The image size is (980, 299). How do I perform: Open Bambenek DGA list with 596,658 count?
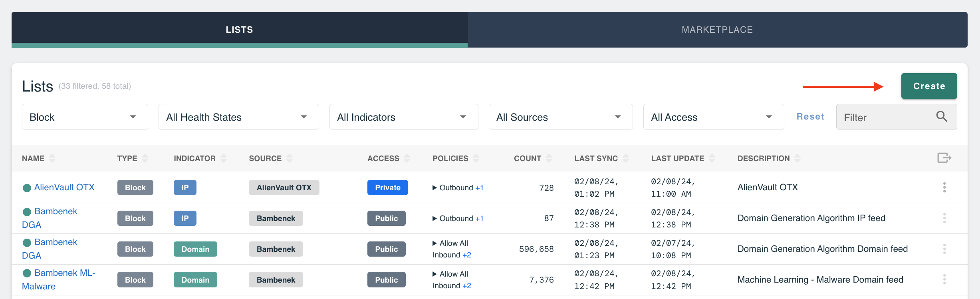tap(50, 249)
